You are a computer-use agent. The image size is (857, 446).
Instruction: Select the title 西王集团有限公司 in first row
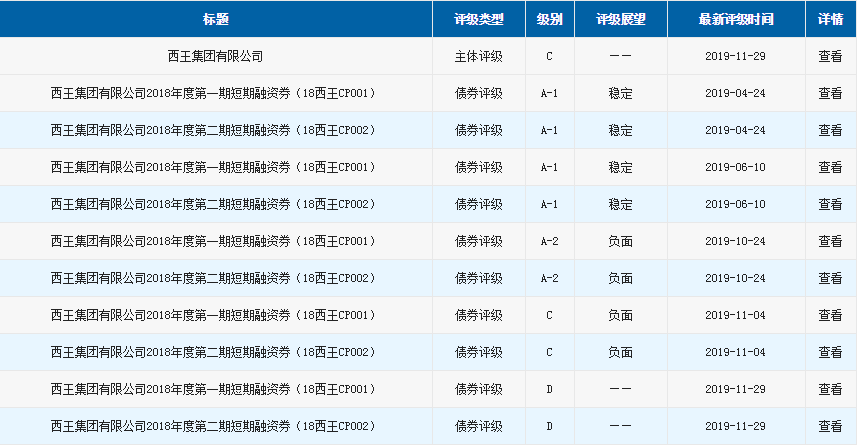215,56
